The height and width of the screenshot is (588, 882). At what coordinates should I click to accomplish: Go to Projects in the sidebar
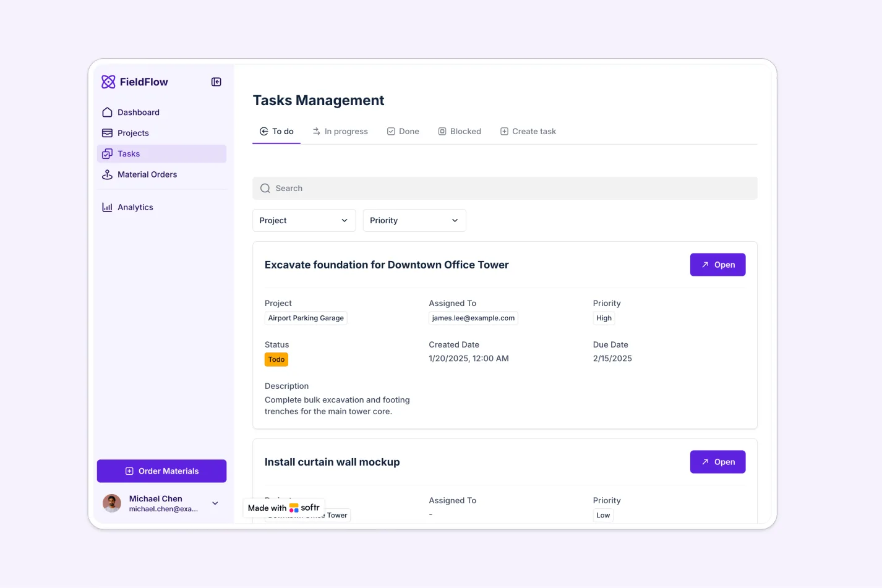[161, 133]
